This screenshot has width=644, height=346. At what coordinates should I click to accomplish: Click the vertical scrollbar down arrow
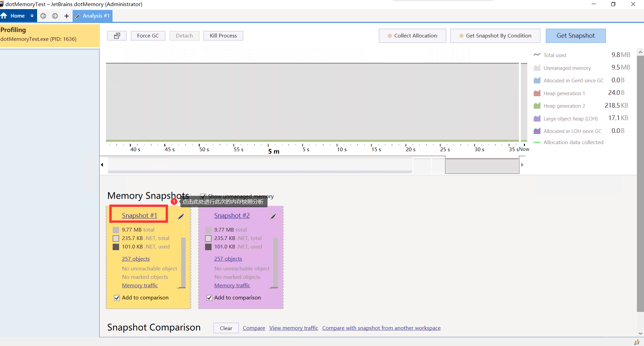tap(640, 334)
